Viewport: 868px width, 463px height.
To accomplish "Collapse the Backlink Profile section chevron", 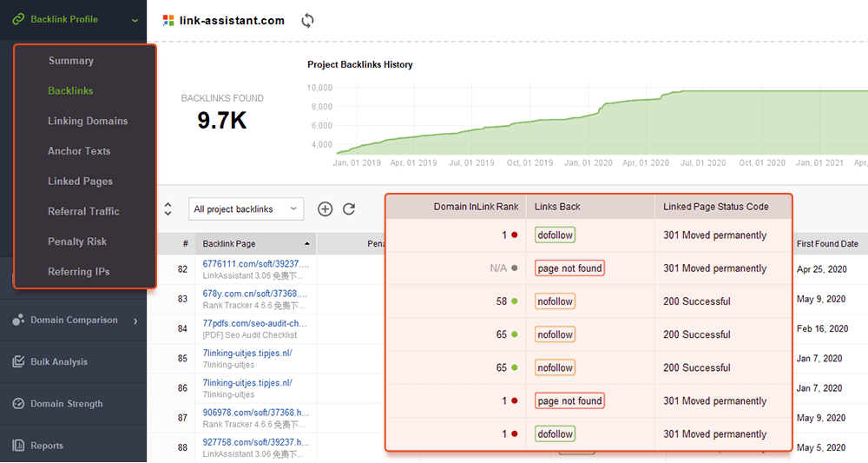I will (135, 21).
